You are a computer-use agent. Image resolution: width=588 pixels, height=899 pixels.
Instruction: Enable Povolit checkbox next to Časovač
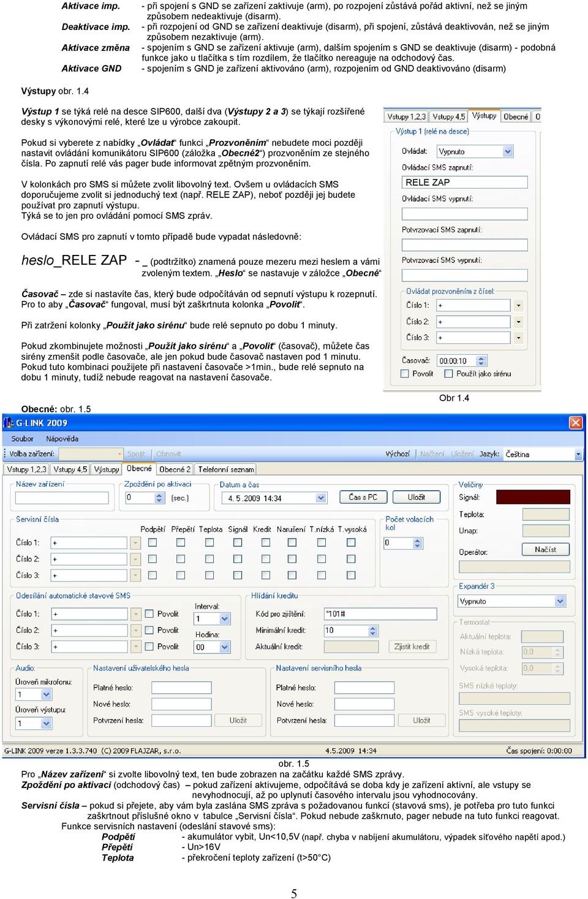[405, 374]
